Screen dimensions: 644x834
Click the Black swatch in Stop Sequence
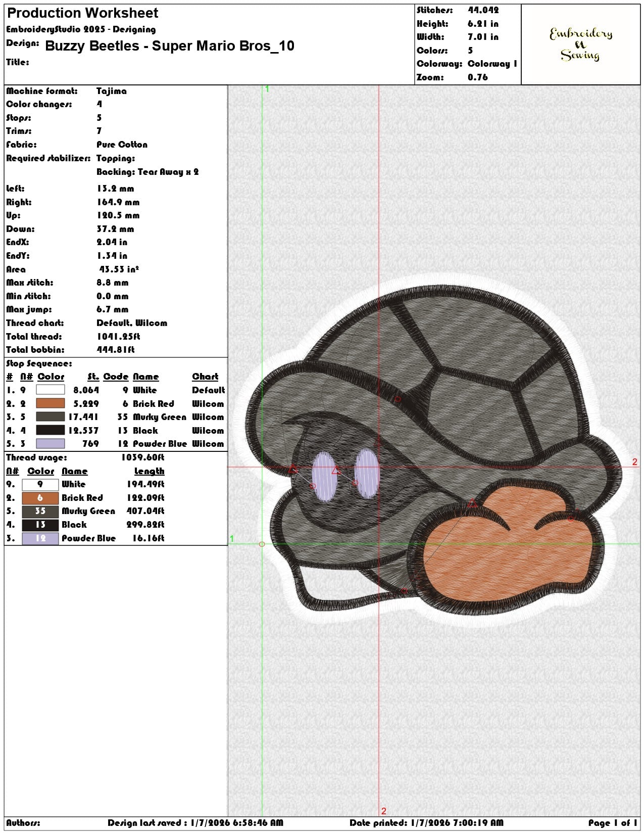click(x=50, y=430)
